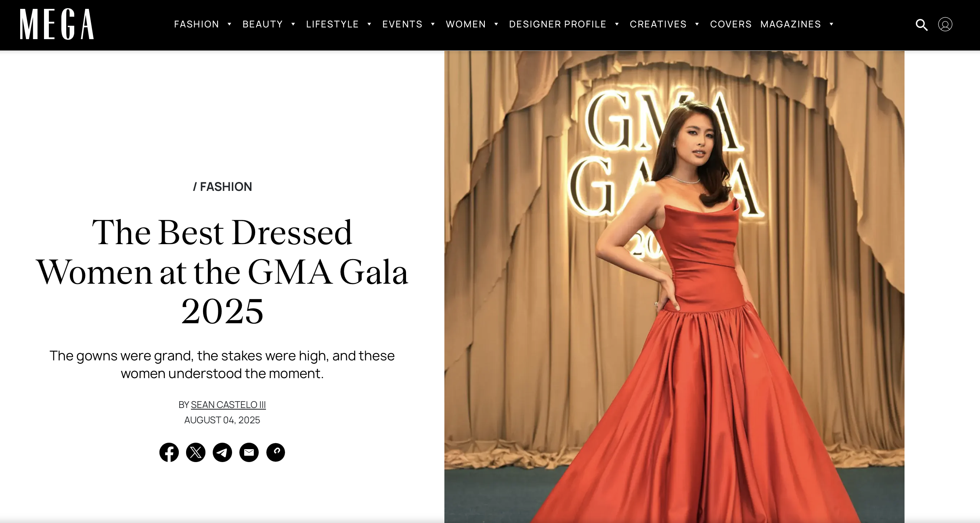Open author Sean Castelo III link

point(228,405)
